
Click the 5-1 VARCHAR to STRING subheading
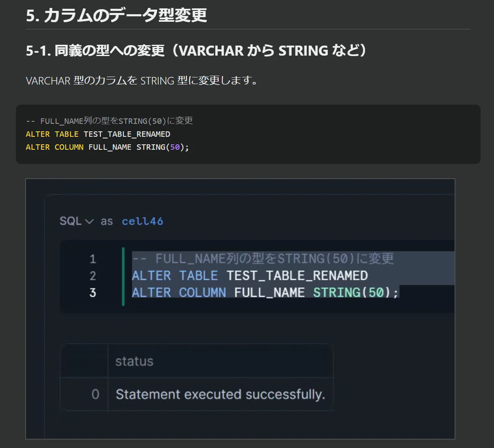coord(196,50)
